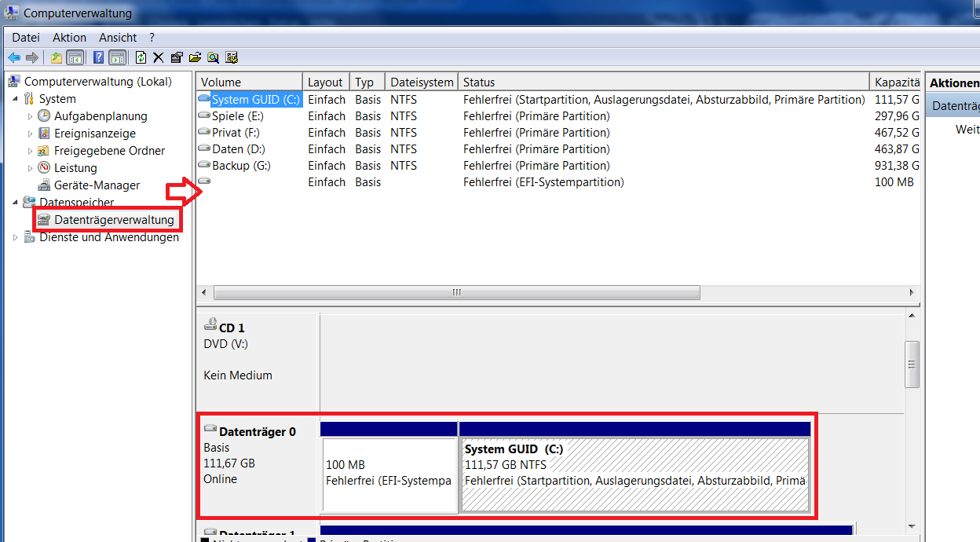
Task: Toggle the action pane show/hide icon
Action: (118, 57)
